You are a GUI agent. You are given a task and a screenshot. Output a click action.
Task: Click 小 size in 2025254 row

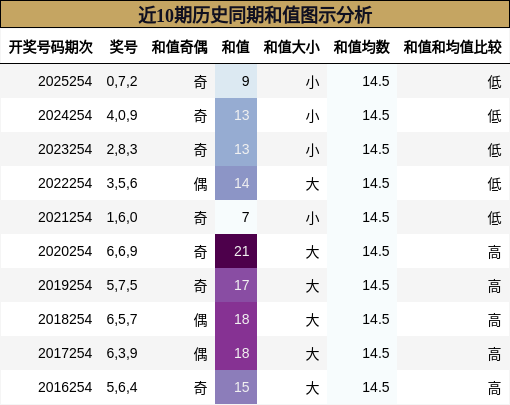312,82
